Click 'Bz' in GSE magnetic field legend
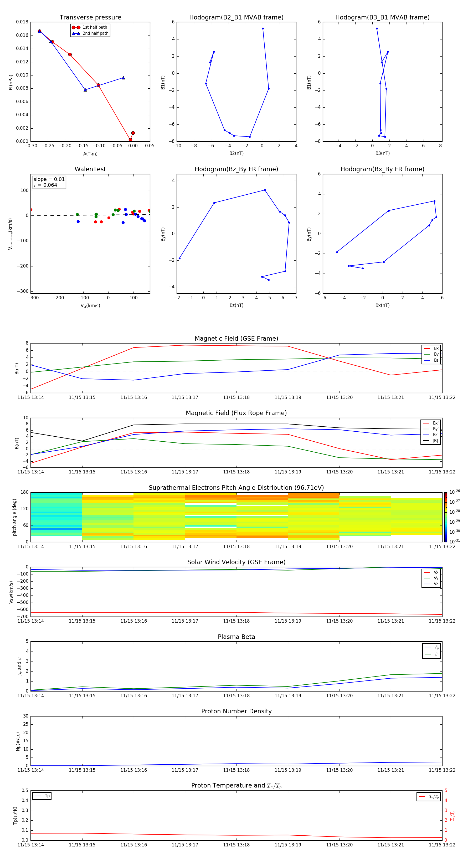This screenshot has width=473, height=868. [436, 360]
